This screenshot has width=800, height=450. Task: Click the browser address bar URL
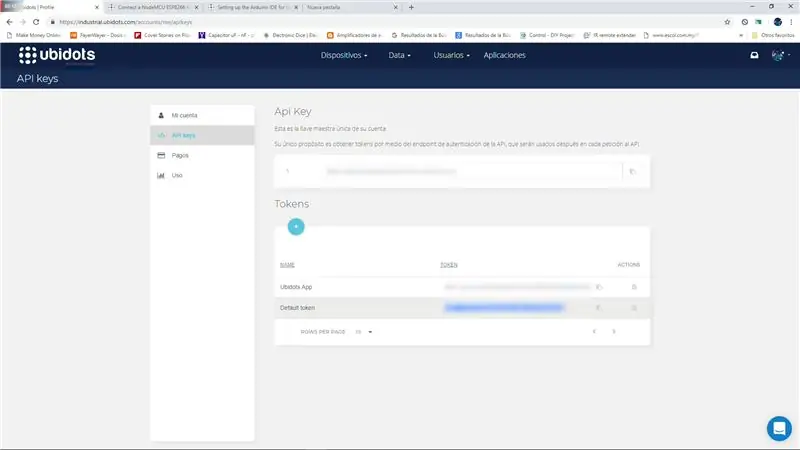click(126, 22)
